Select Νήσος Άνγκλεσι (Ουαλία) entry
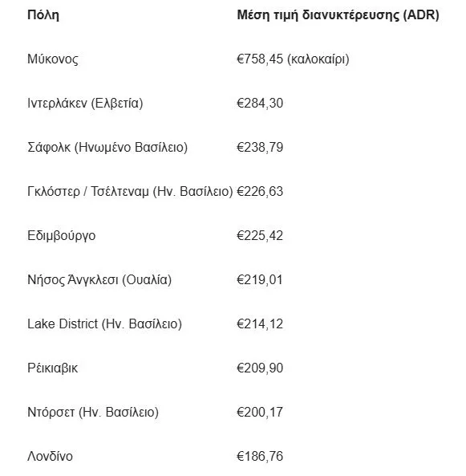 click(99, 279)
